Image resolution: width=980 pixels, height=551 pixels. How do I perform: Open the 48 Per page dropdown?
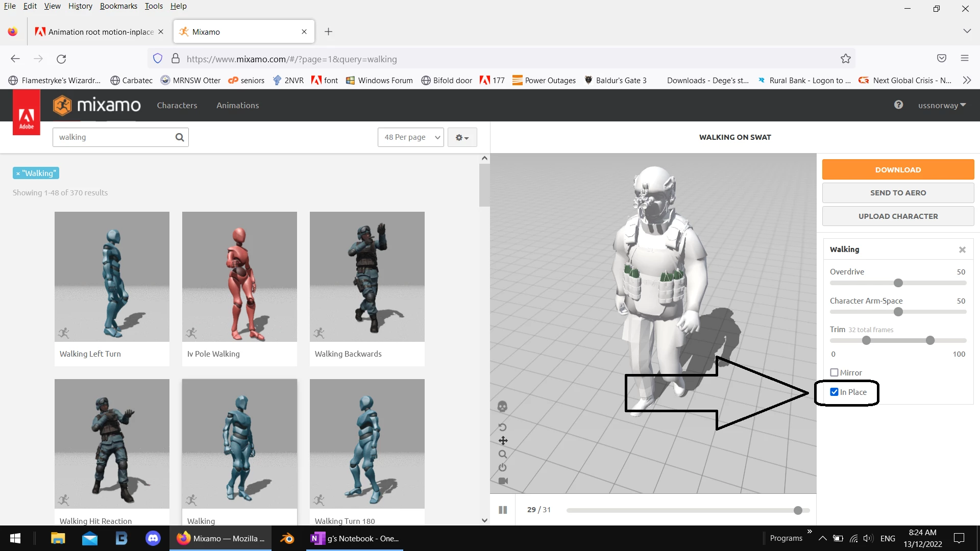click(411, 137)
